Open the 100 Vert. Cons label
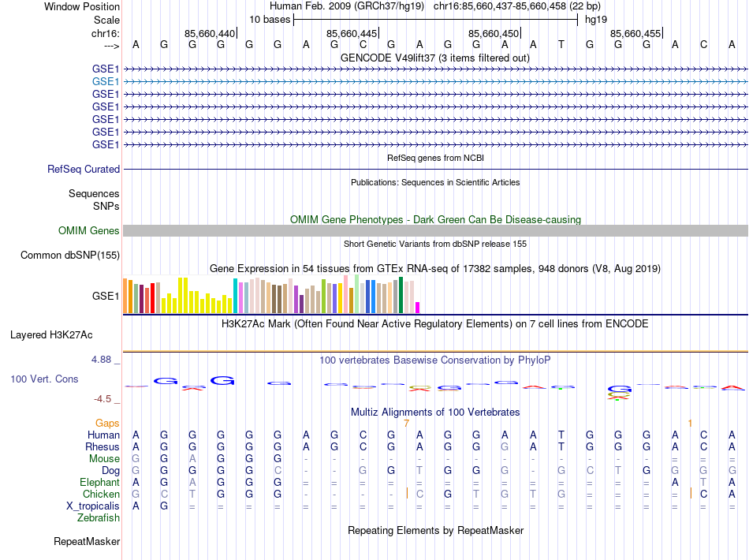 44,379
